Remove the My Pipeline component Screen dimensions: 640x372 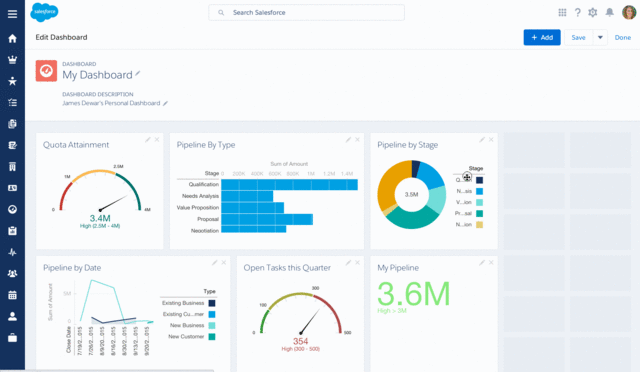point(491,263)
